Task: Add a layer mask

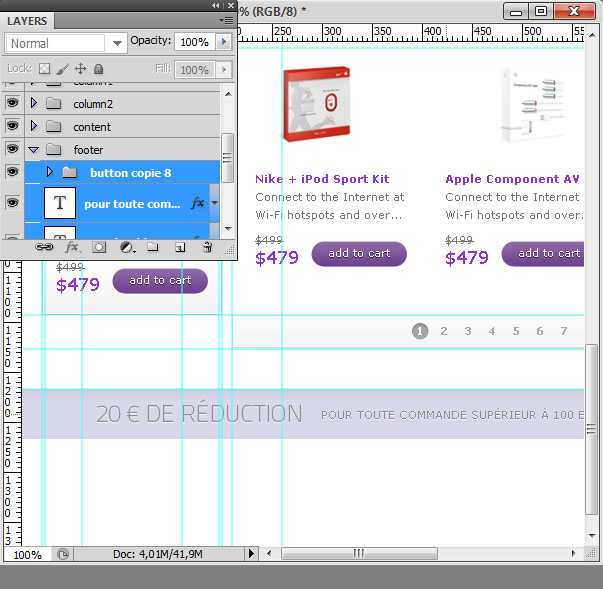Action: click(x=99, y=247)
